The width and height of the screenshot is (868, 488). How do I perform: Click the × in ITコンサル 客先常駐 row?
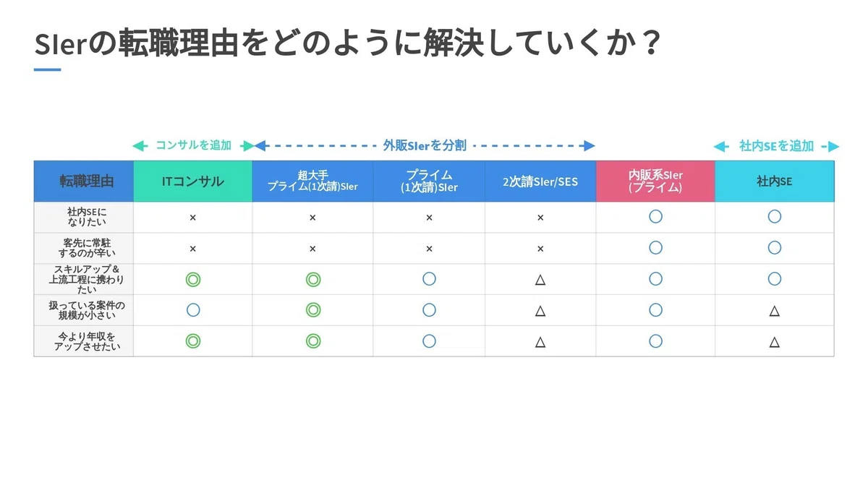point(192,248)
